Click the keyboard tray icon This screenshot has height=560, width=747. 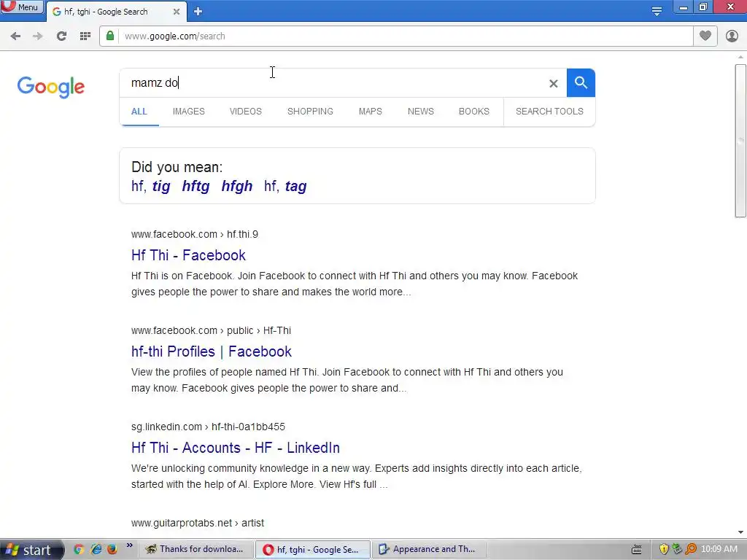tap(636, 550)
